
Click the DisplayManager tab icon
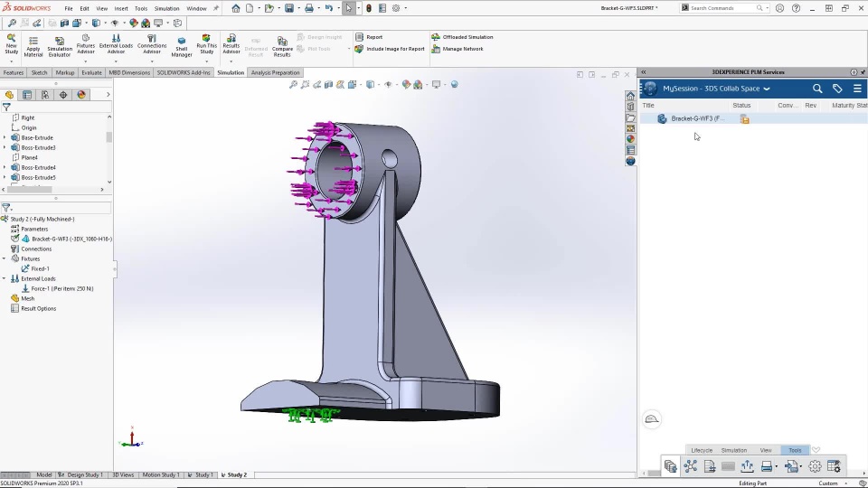click(81, 95)
